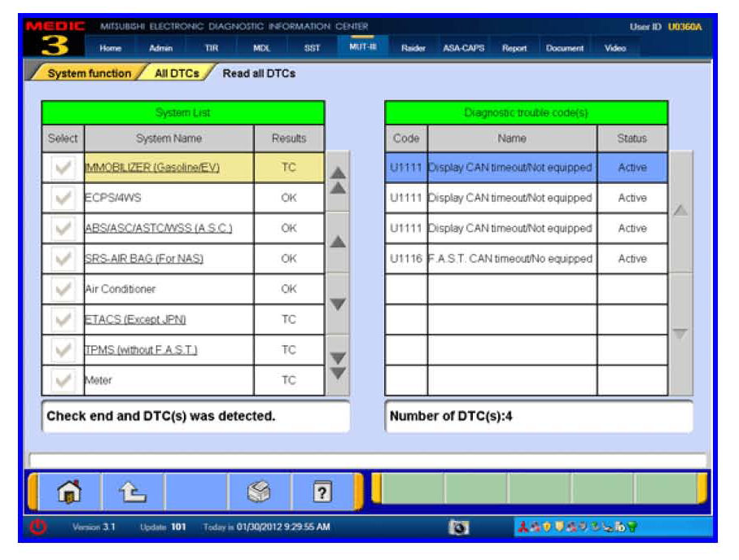Image resolution: width=739 pixels, height=560 pixels.
Task: Click the TPMS (without F.A.S.T.) system link
Action: [141, 350]
